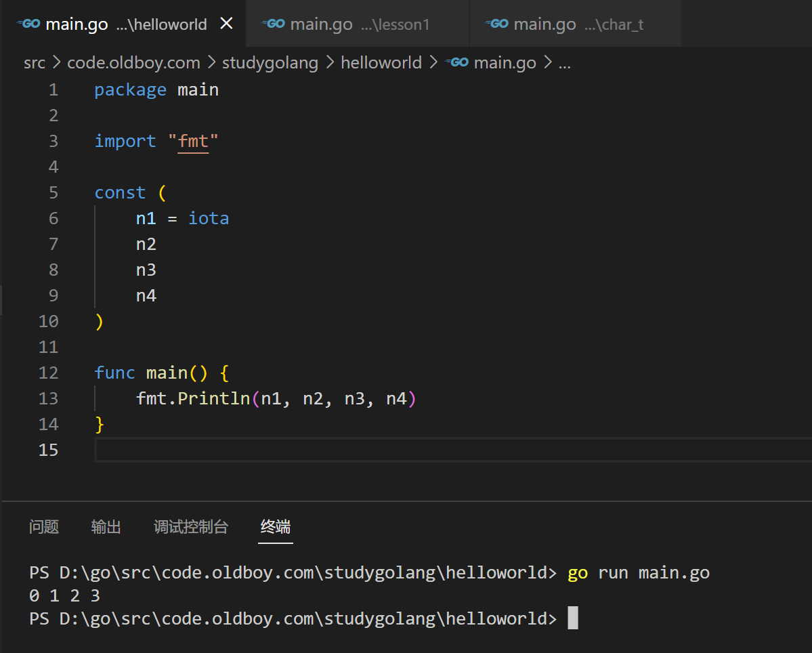This screenshot has height=653, width=812.
Task: Open 'main.go' breadcrumb file entry
Action: coord(505,63)
